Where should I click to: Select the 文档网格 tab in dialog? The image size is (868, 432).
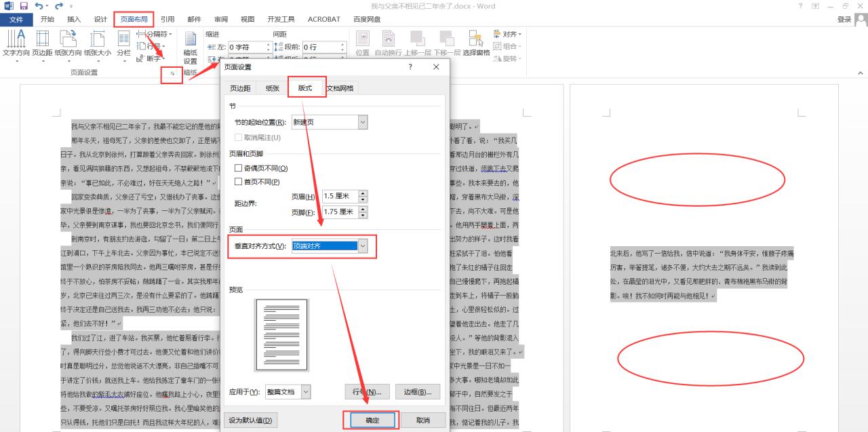340,88
